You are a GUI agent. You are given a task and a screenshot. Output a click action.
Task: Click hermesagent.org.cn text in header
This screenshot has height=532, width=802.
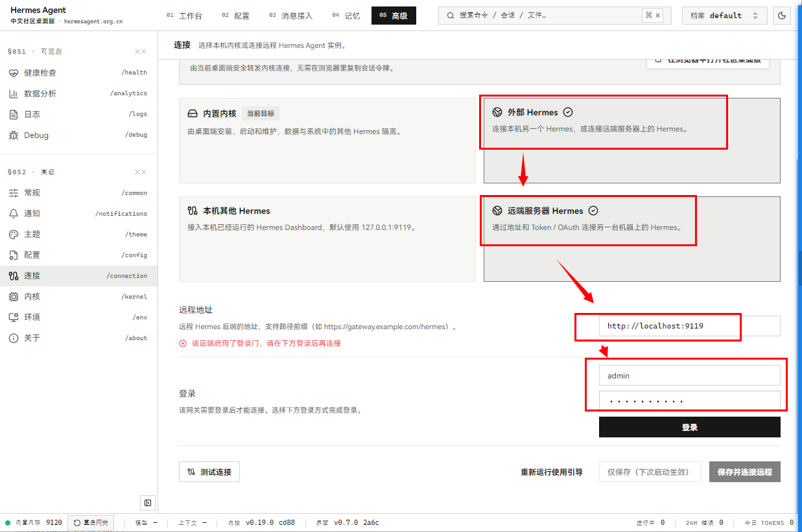coord(93,21)
